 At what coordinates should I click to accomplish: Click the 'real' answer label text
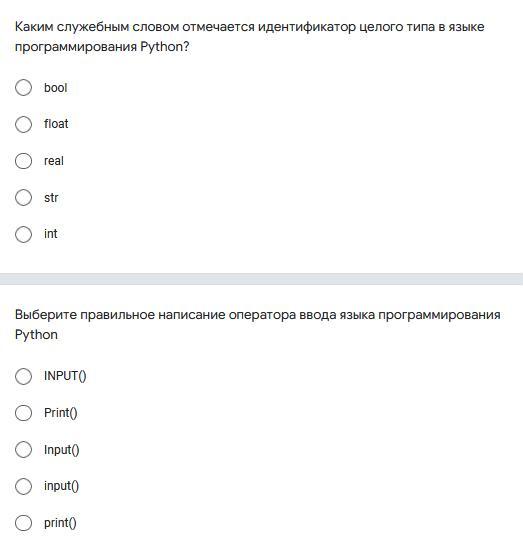point(54,161)
